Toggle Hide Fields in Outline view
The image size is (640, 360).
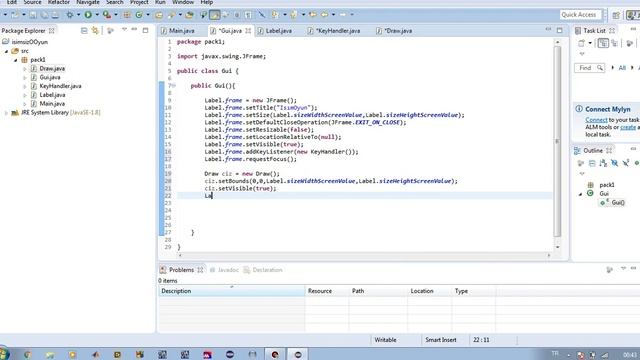pyautogui.click(x=614, y=163)
